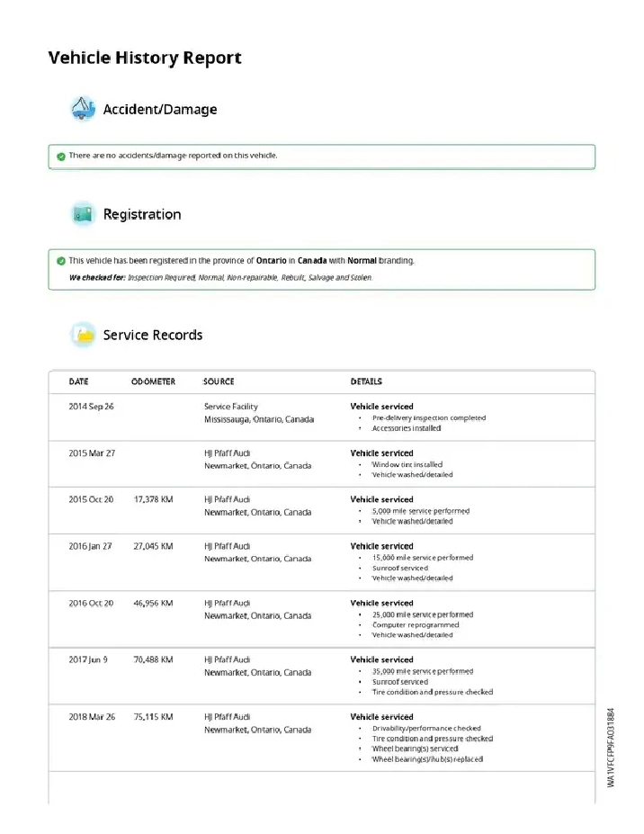This screenshot has height=834, width=644.
Task: Click the DETAILS column header
Action: (366, 381)
